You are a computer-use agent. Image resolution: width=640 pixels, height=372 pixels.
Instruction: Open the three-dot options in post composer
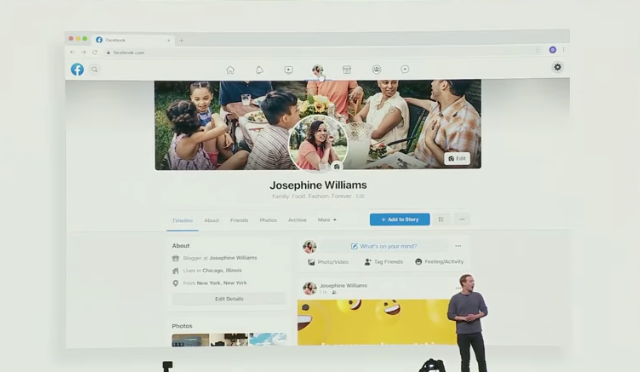pyautogui.click(x=458, y=246)
